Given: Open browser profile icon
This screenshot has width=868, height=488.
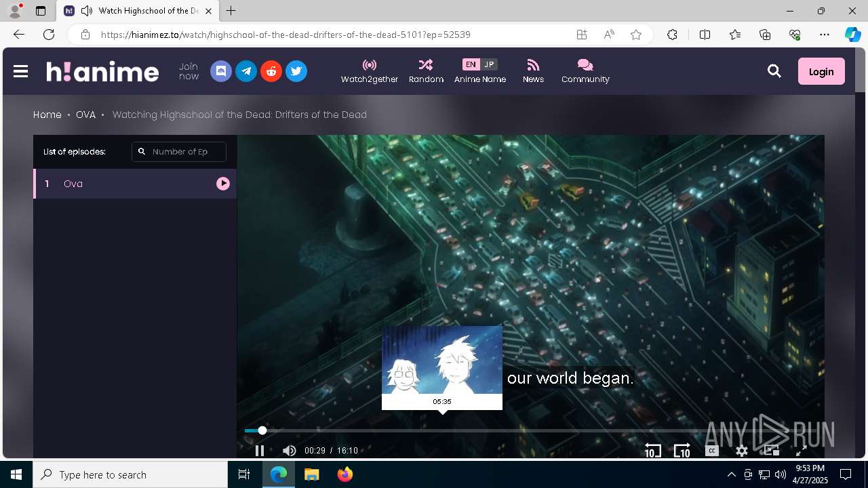Looking at the screenshot, I should (x=15, y=11).
